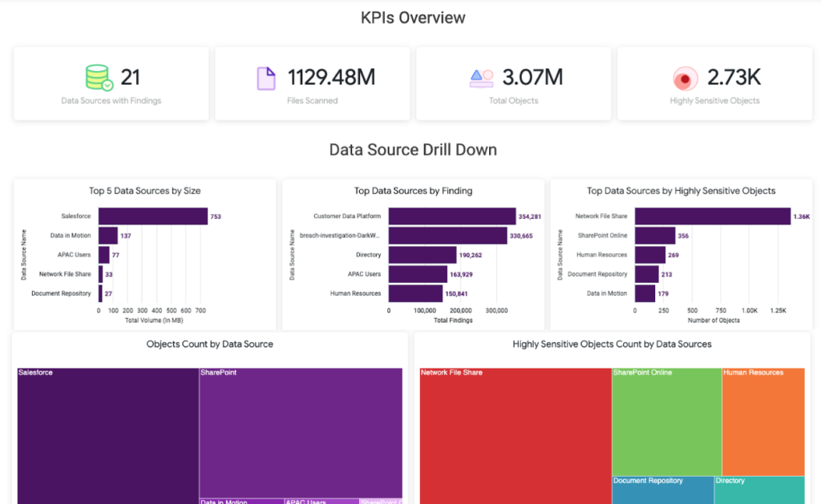The image size is (821, 504).
Task: Select the teal Directory treemap tile
Action: pyautogui.click(x=758, y=491)
